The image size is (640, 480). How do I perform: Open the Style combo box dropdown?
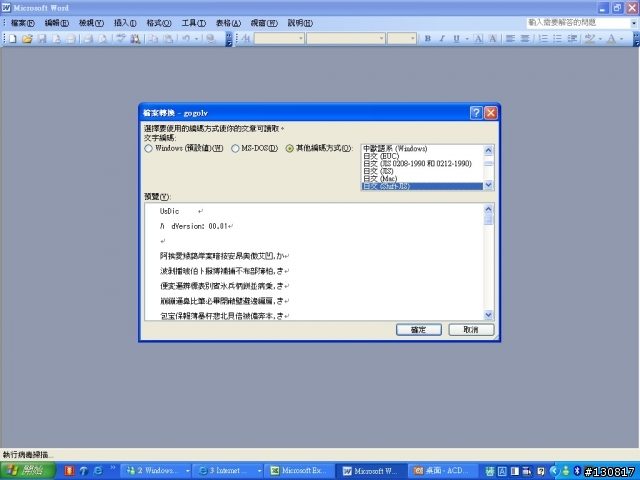click(x=301, y=39)
